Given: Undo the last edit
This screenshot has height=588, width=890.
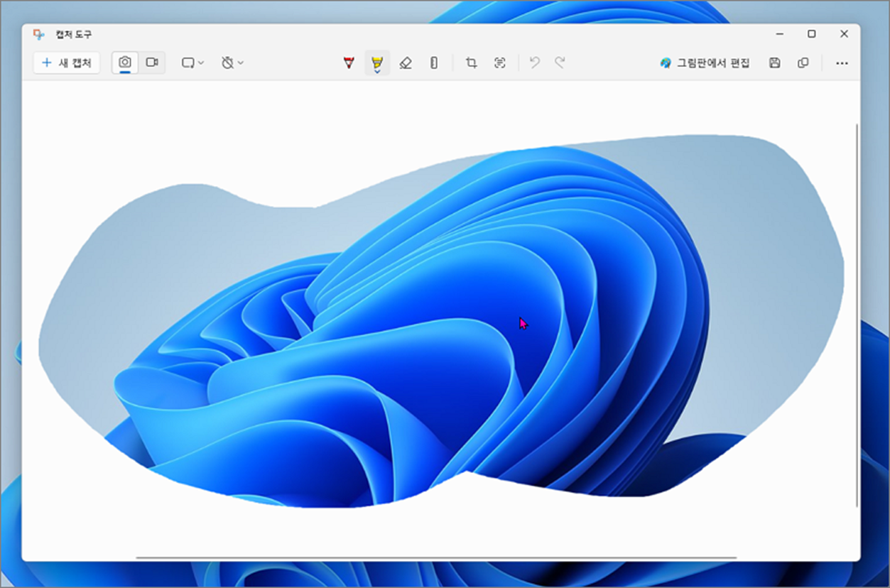Looking at the screenshot, I should pos(535,63).
